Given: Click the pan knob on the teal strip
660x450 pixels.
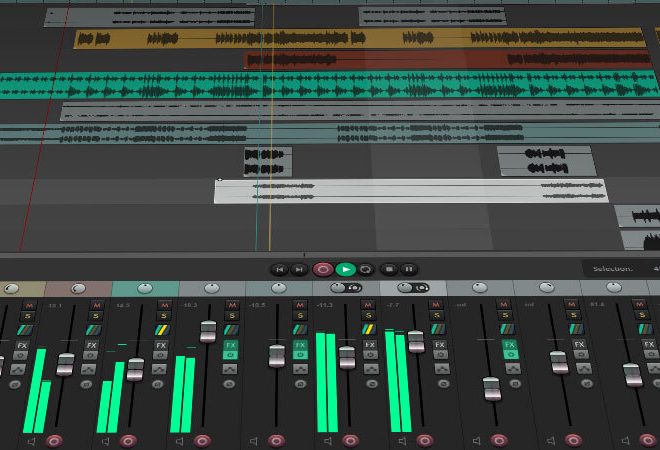Looking at the screenshot, I should point(145,288).
